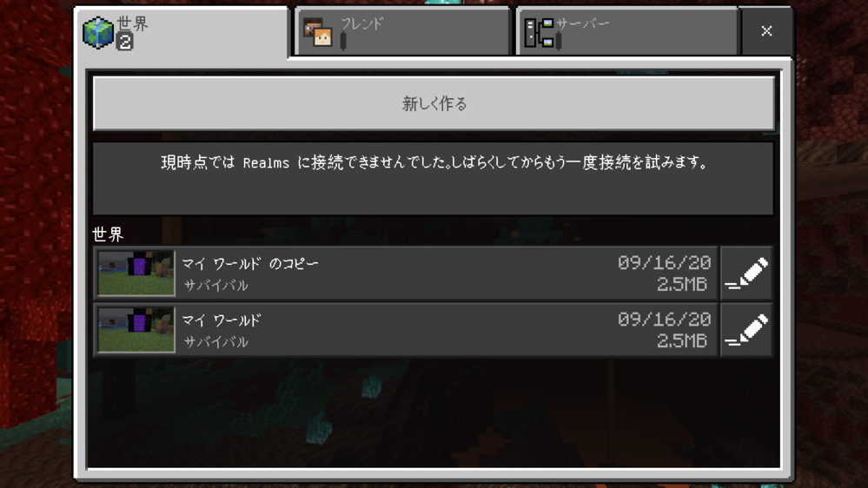Click サバイバル label under マイ ワールド のコピー
The width and height of the screenshot is (868, 488).
click(215, 286)
